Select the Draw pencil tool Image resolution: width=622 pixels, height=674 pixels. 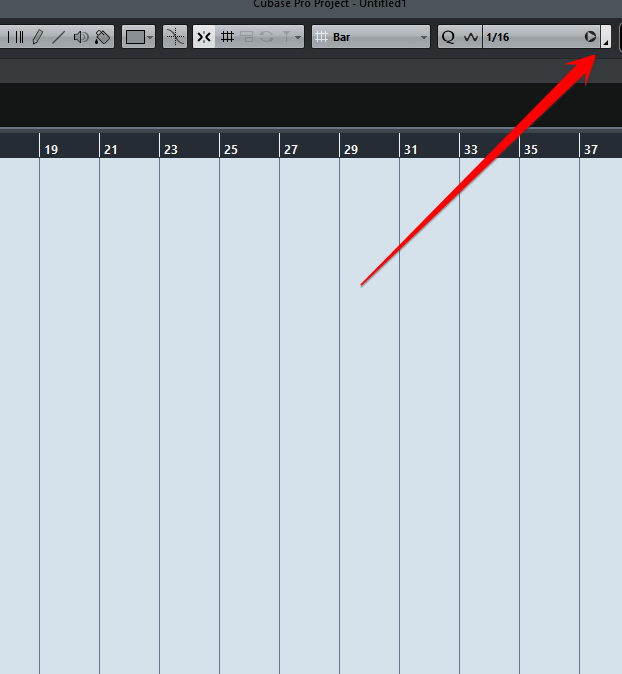point(38,37)
